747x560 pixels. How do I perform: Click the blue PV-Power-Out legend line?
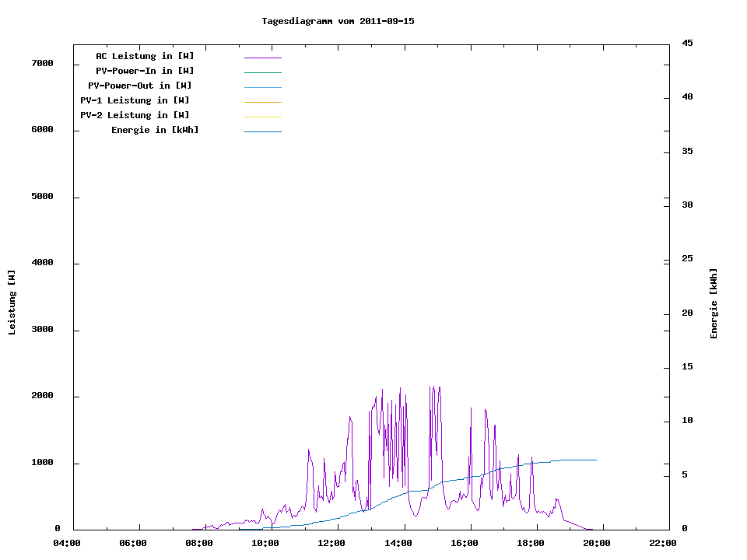(x=262, y=87)
